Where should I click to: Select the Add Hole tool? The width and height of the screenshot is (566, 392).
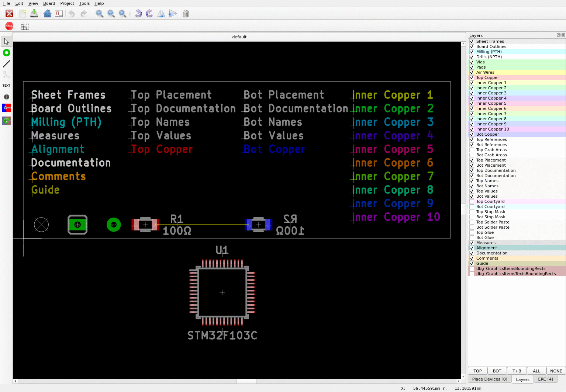6,97
